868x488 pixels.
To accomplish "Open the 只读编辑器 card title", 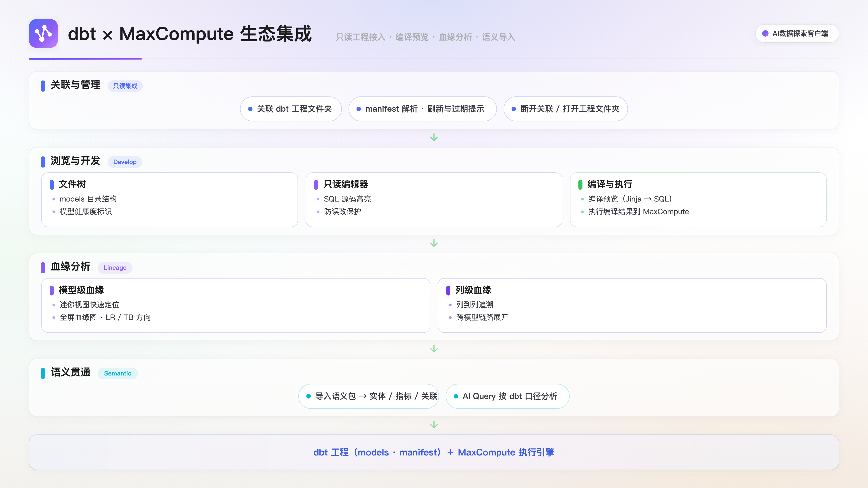I will click(x=346, y=184).
